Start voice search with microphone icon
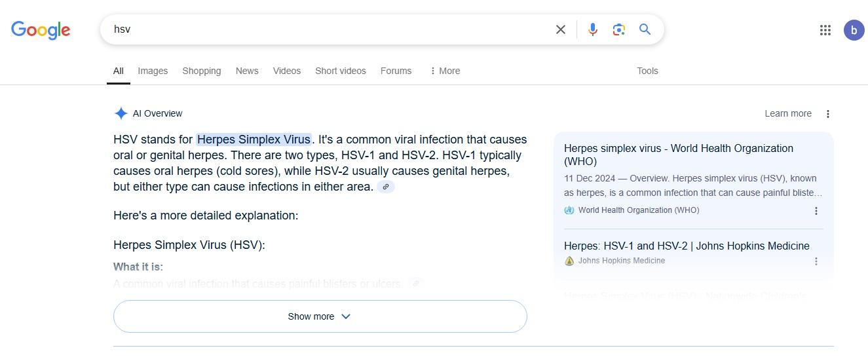Image resolution: width=868 pixels, height=357 pixels. 593,29
